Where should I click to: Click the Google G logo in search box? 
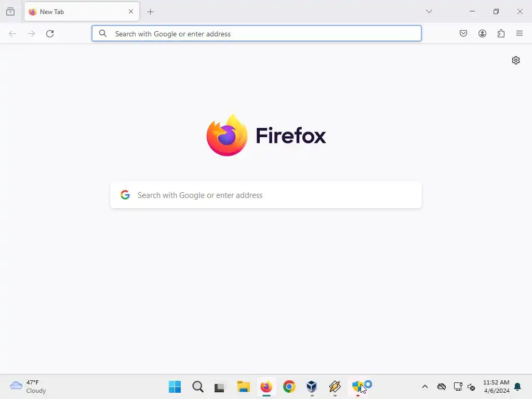125,195
